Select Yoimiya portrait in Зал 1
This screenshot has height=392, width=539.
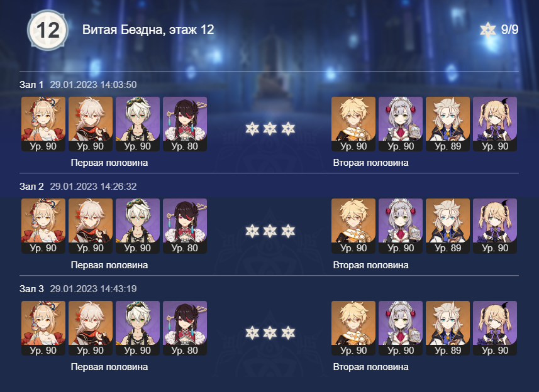[43, 124]
